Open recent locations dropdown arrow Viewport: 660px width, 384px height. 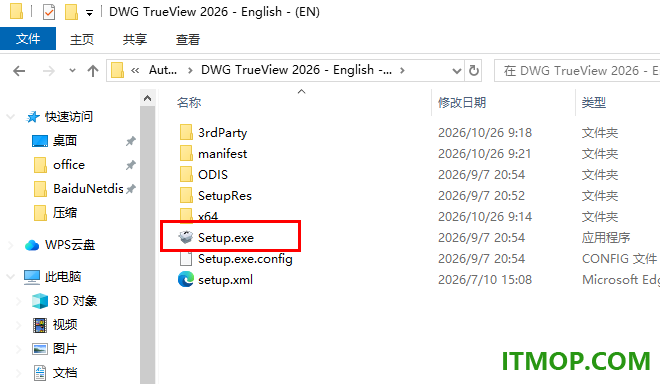(x=72, y=71)
